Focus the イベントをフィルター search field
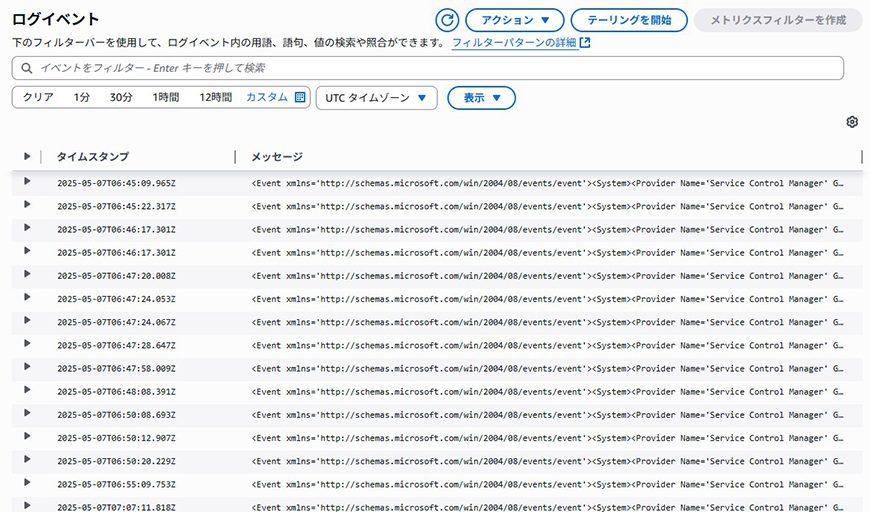This screenshot has height=516, width=870. point(428,68)
